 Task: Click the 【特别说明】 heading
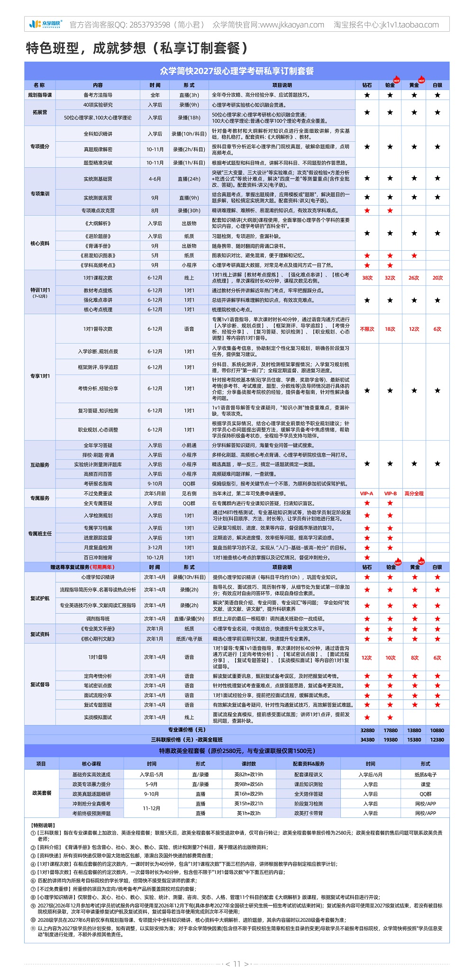coord(44,825)
